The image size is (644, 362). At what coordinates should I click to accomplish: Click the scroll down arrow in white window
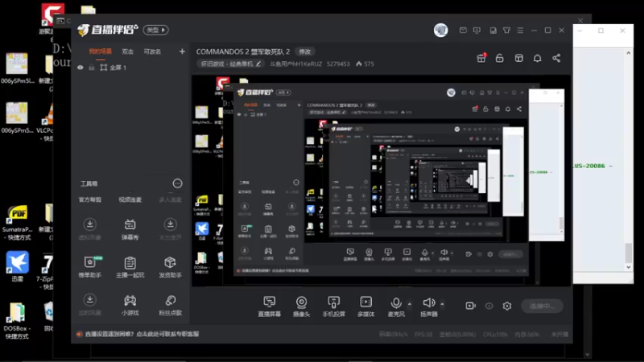click(x=629, y=267)
